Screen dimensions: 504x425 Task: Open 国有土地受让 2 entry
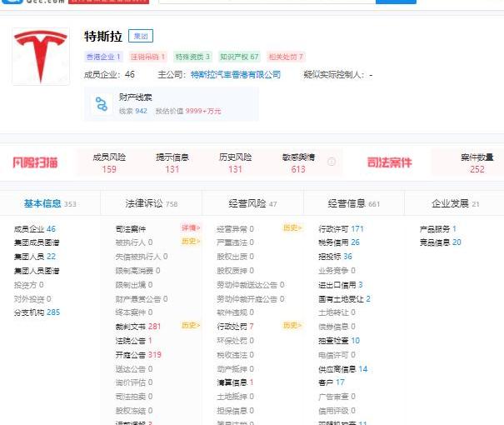[x=344, y=299]
